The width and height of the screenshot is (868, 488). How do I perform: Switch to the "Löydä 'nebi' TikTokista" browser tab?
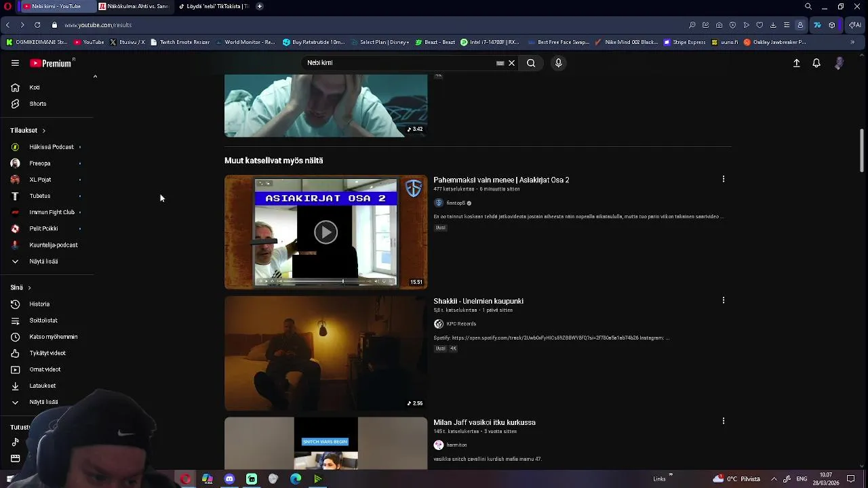[x=213, y=6]
